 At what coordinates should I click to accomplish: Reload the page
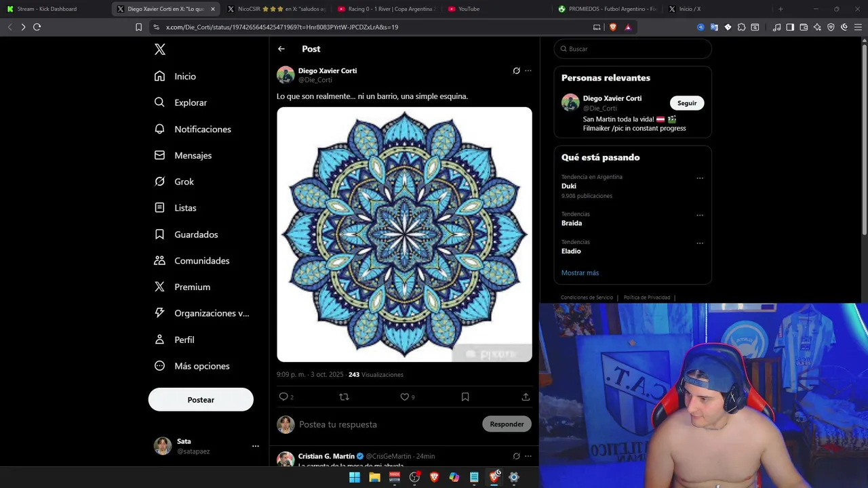(37, 27)
